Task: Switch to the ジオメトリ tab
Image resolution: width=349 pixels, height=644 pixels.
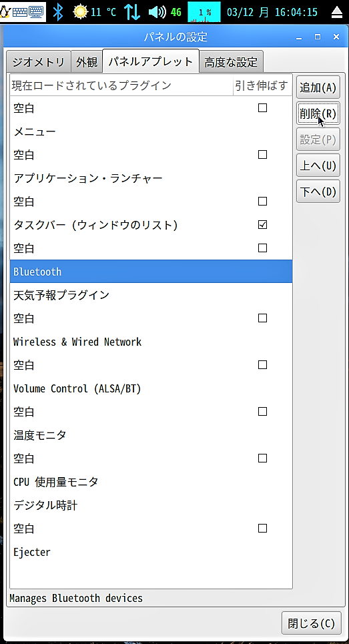Action: tap(38, 62)
